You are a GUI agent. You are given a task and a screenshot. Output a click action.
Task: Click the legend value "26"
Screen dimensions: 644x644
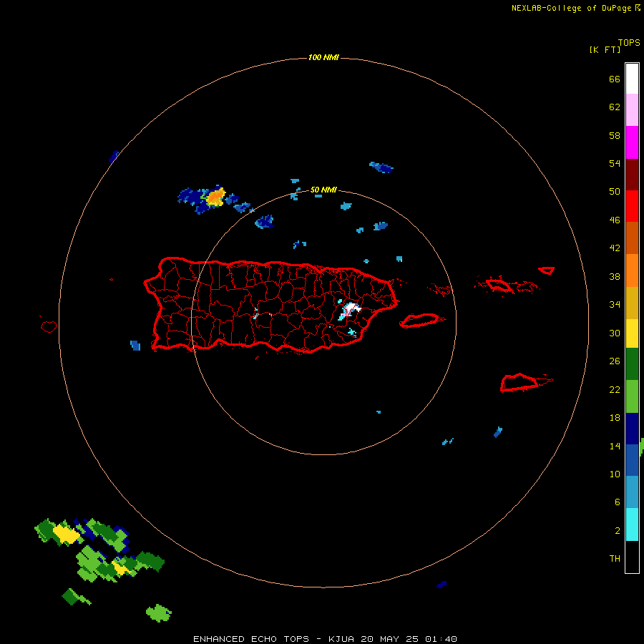coord(615,361)
